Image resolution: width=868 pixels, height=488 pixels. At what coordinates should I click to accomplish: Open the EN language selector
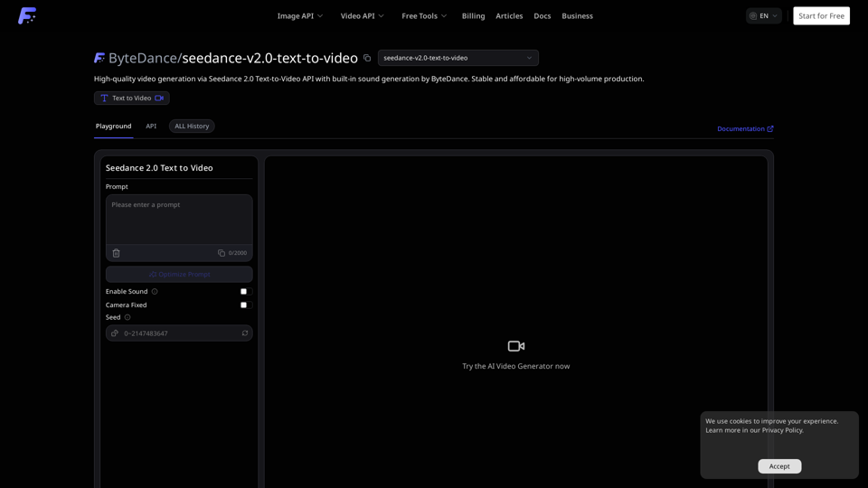click(763, 16)
